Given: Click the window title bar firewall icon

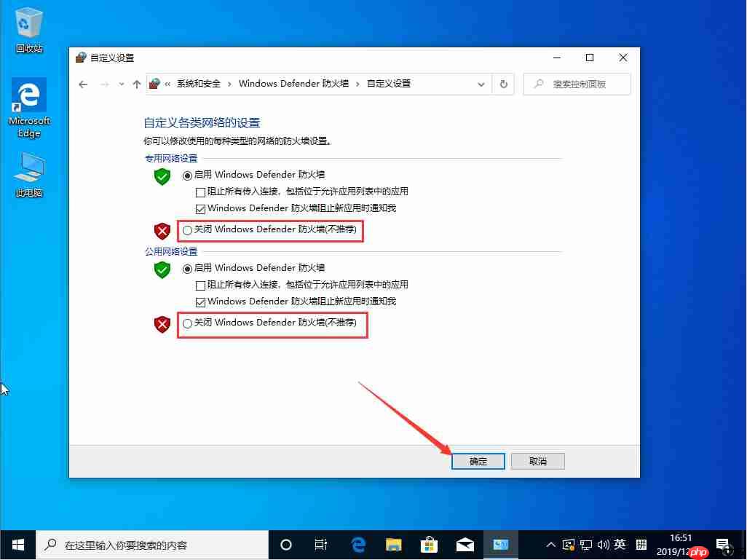Looking at the screenshot, I should click(81, 58).
